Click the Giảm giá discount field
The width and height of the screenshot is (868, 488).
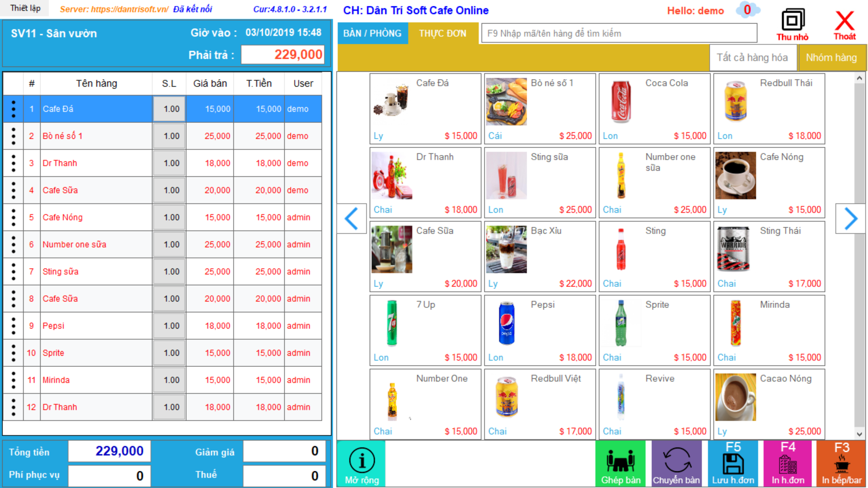coord(284,451)
